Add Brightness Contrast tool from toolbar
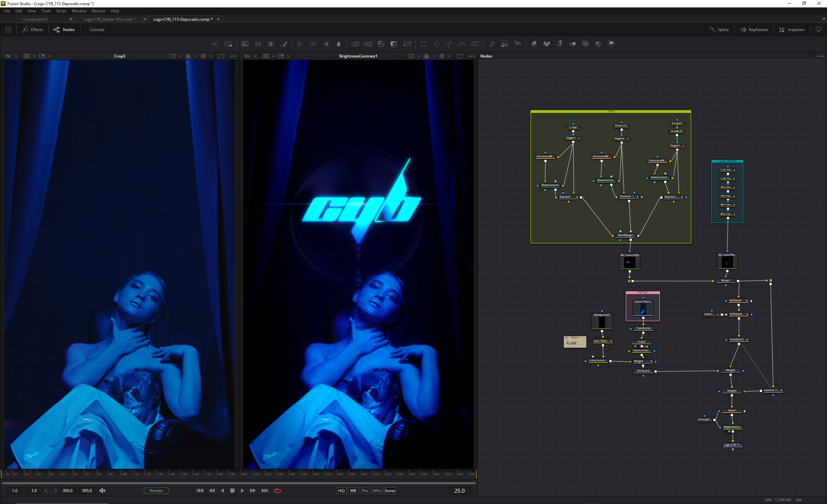 326,44
